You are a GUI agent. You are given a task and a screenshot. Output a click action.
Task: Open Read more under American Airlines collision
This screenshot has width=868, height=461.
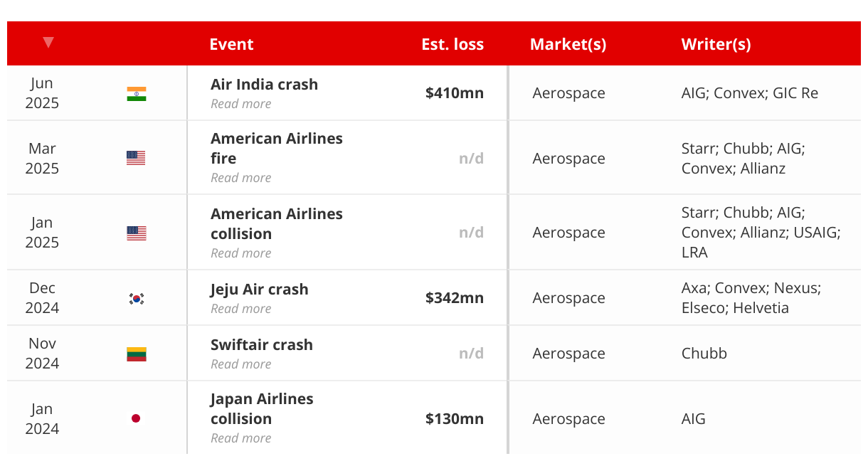240,253
